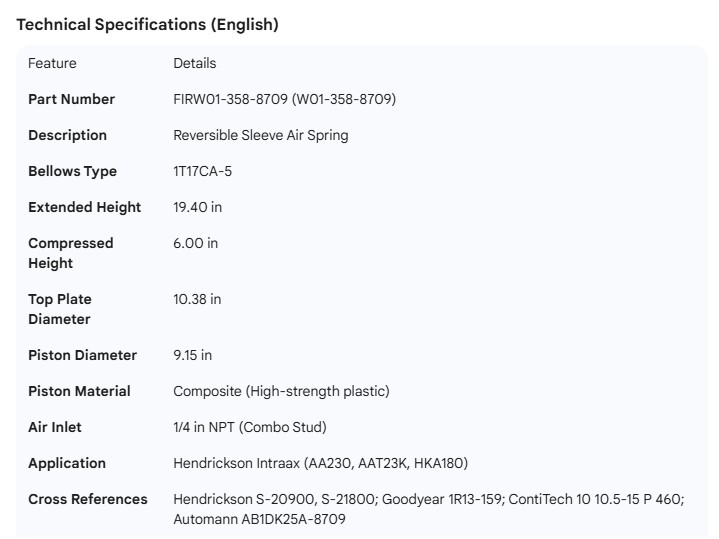Click the 1/4 in NPT (Combo Stud) value
This screenshot has width=719, height=539.
[x=249, y=427]
